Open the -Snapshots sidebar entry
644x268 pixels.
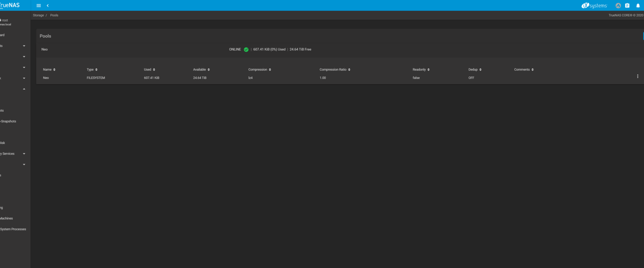[8, 121]
